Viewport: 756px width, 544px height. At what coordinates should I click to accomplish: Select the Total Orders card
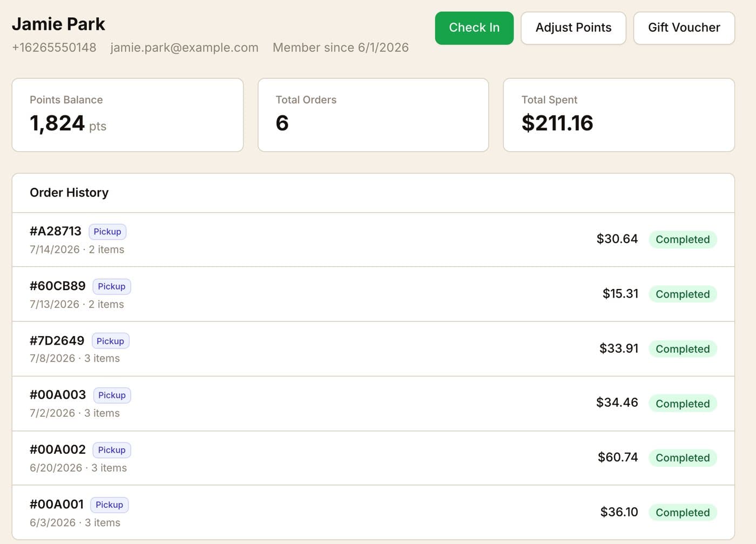[x=373, y=115]
